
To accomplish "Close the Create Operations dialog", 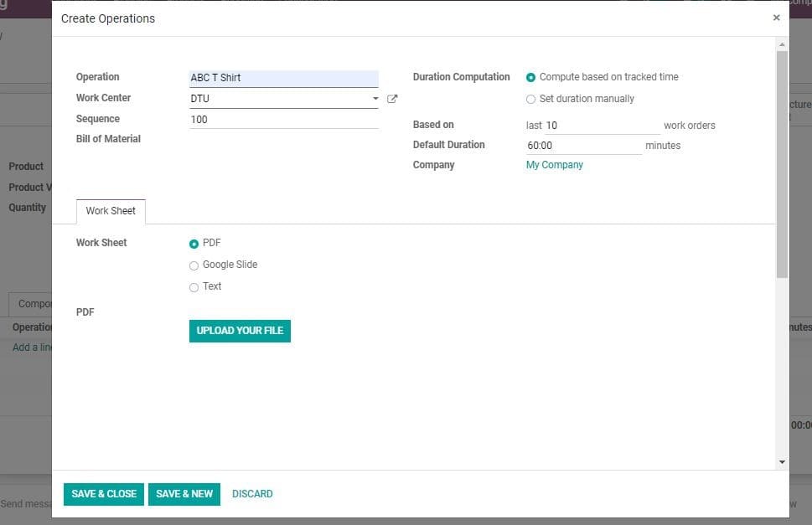I will pyautogui.click(x=775, y=17).
